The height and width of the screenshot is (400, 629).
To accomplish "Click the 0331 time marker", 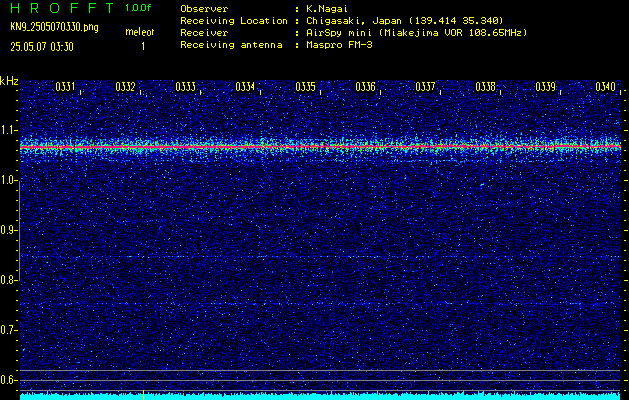I will tap(65, 87).
